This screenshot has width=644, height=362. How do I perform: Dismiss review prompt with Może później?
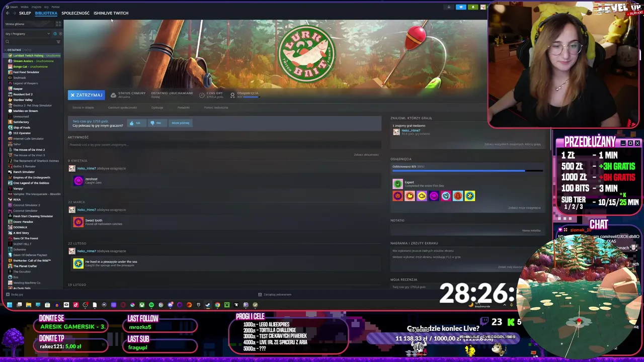pyautogui.click(x=180, y=123)
